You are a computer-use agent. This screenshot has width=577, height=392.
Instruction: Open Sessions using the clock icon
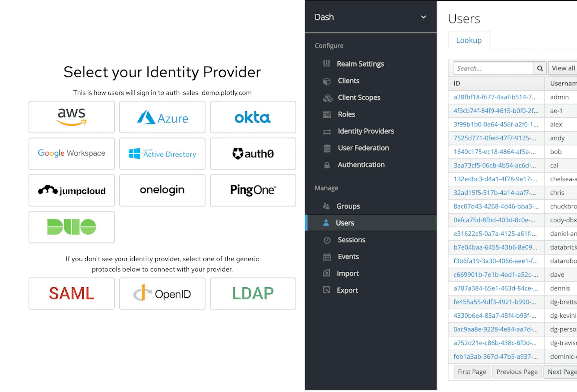326,240
